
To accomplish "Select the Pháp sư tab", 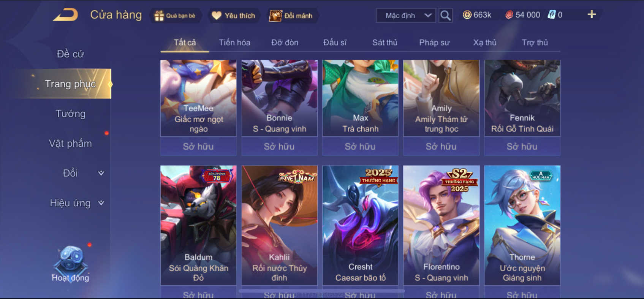I will 434,43.
